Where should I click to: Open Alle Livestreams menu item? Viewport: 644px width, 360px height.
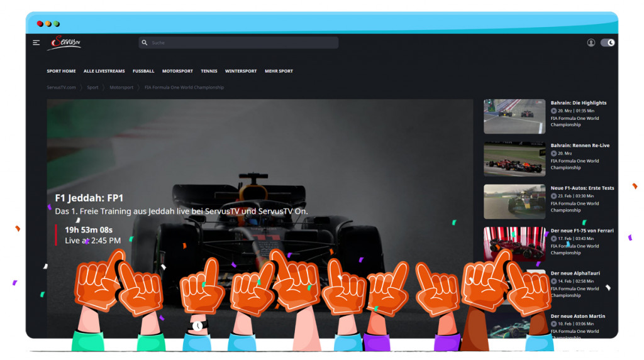coord(104,71)
